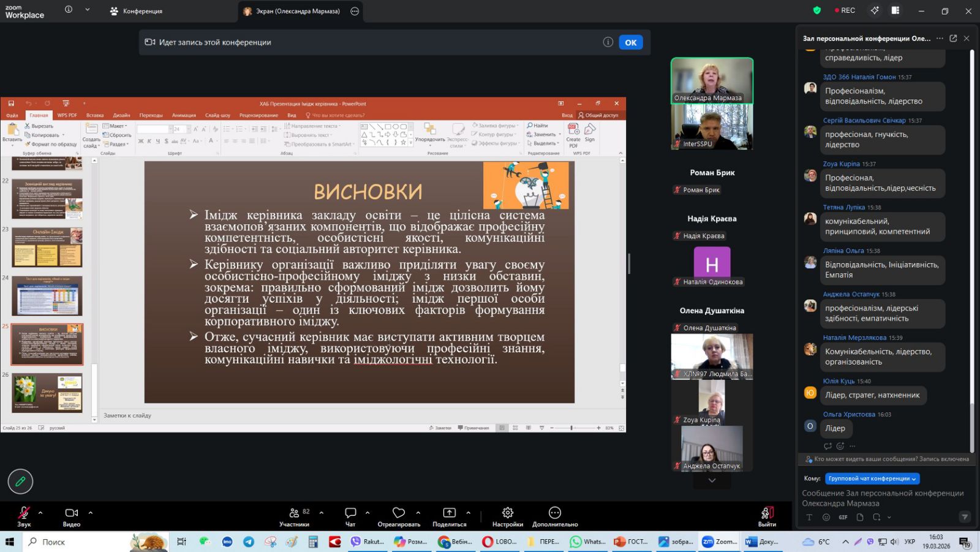Pop out the chat panel window

[x=953, y=38]
